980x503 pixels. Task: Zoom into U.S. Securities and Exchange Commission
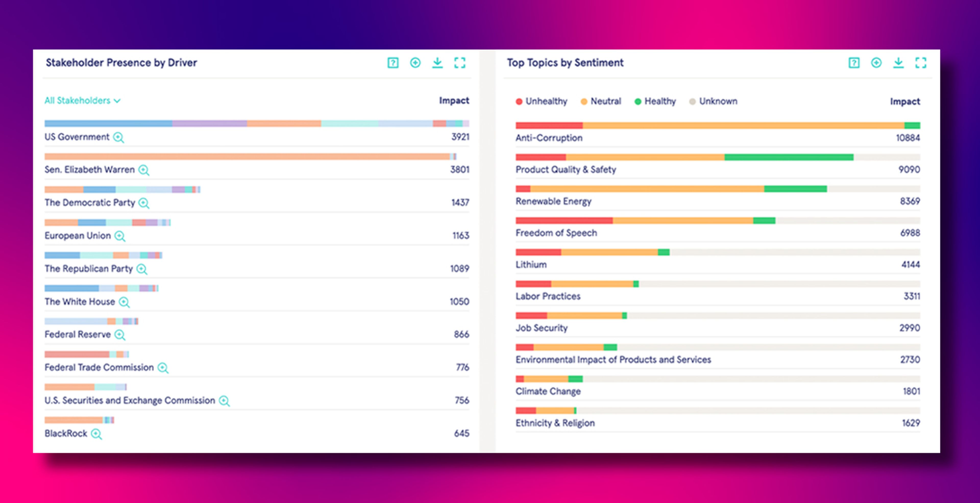pyautogui.click(x=225, y=401)
